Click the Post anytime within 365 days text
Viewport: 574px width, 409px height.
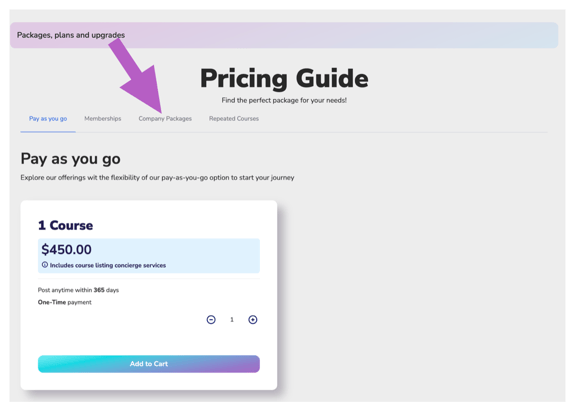[x=78, y=290]
